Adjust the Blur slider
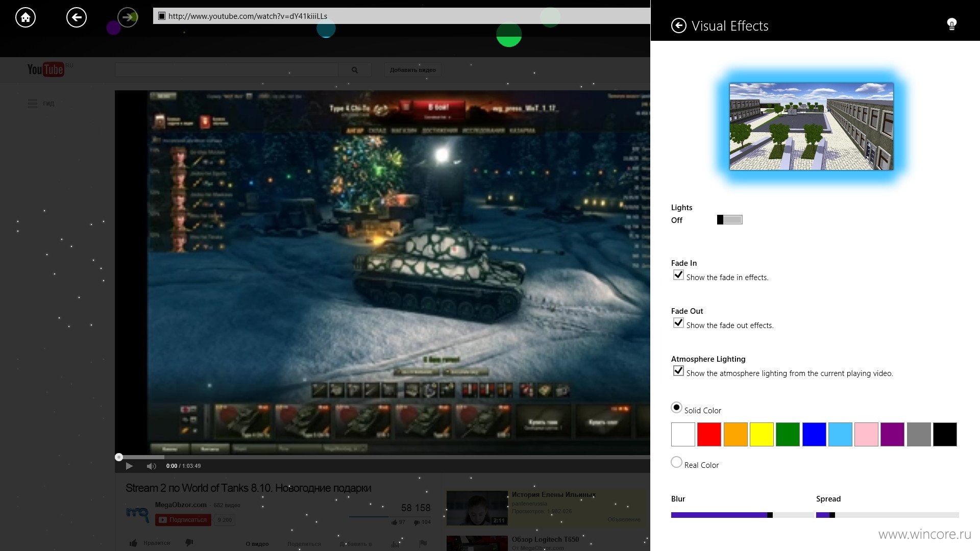Image resolution: width=980 pixels, height=551 pixels. [742, 515]
